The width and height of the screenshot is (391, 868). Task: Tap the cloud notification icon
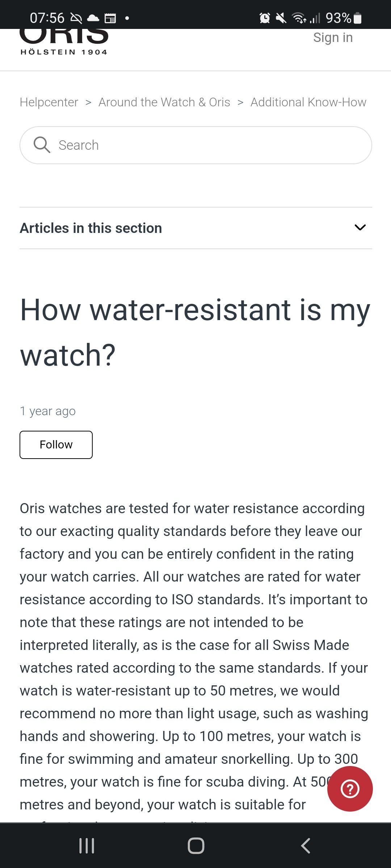click(93, 18)
